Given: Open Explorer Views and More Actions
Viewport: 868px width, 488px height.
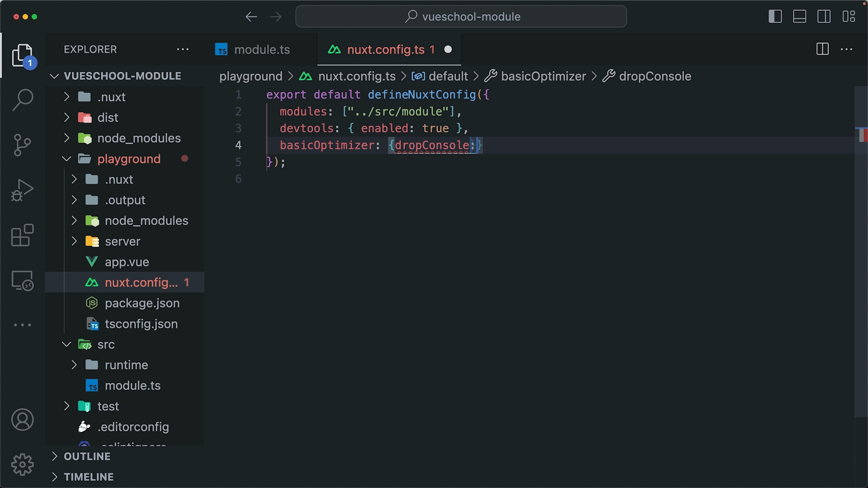Looking at the screenshot, I should pyautogui.click(x=183, y=49).
